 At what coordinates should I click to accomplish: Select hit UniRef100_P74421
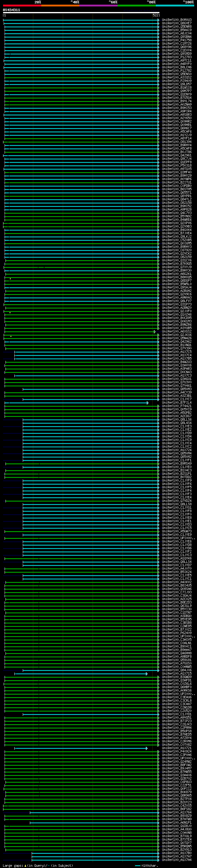(x=176, y=406)
